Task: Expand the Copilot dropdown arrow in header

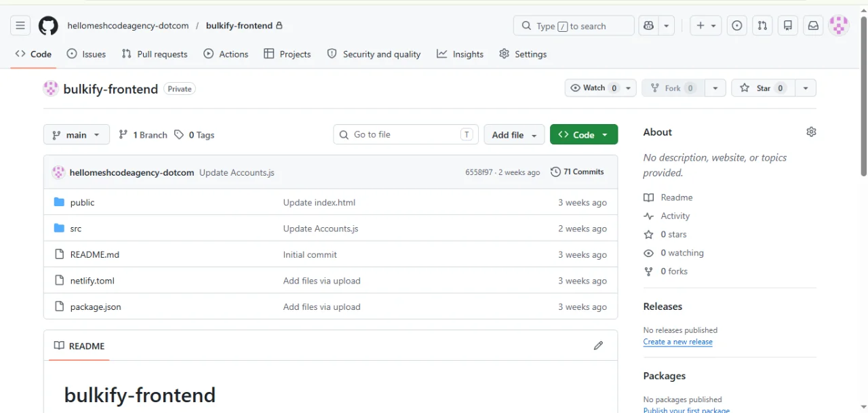Action: (x=667, y=26)
